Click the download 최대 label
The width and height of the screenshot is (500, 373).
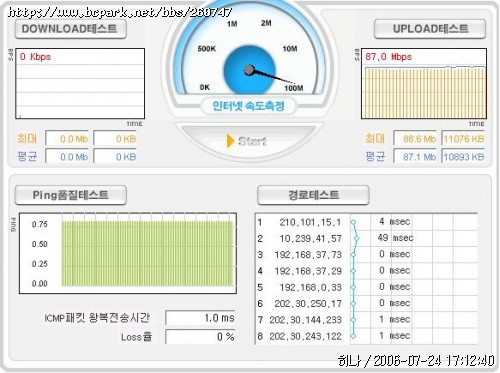pos(27,139)
